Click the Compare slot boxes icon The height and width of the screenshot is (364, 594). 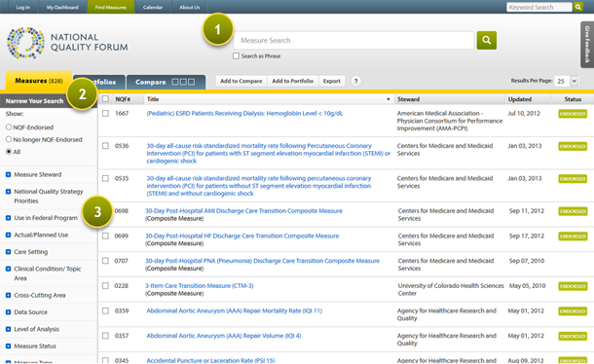(183, 82)
